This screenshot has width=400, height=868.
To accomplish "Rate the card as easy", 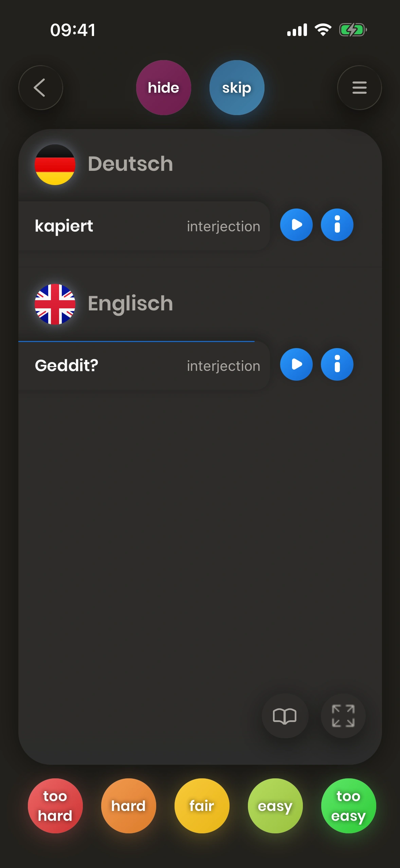I will coord(275,806).
